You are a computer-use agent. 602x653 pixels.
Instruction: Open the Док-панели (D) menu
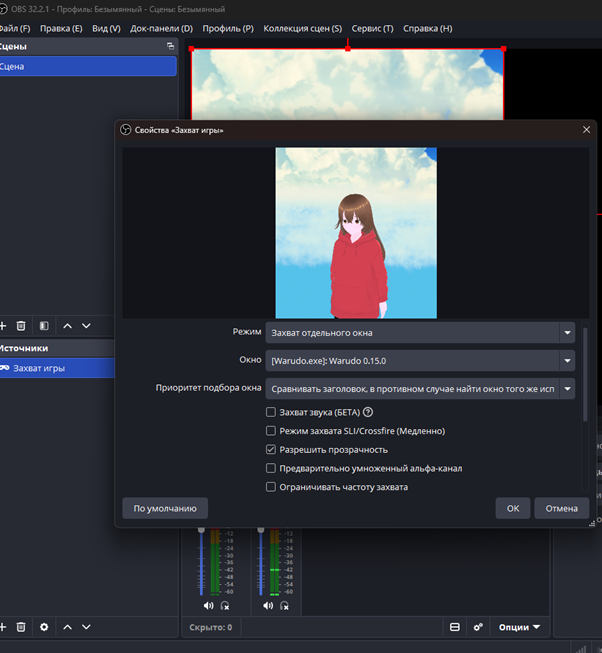pyautogui.click(x=162, y=28)
